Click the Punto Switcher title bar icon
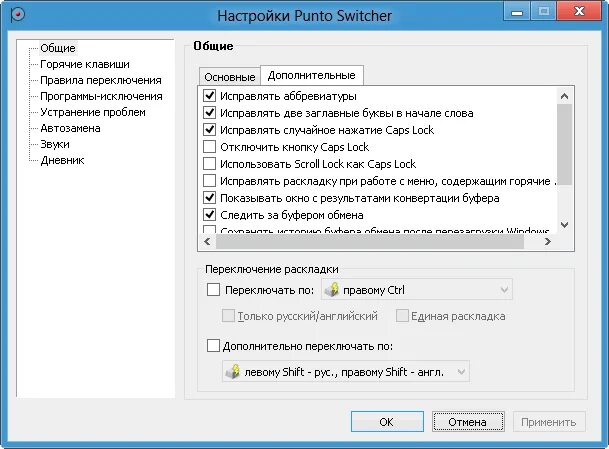The image size is (609, 449). pos(17,15)
